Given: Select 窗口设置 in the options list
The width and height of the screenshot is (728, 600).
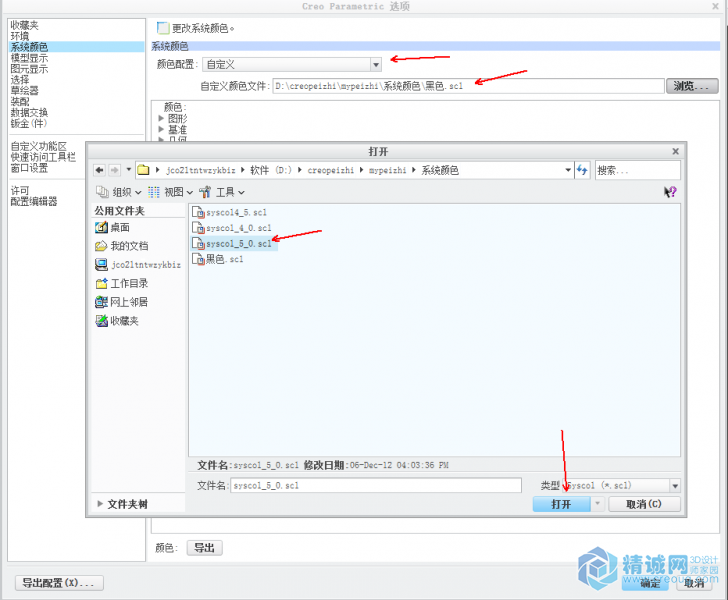Looking at the screenshot, I should tap(29, 168).
